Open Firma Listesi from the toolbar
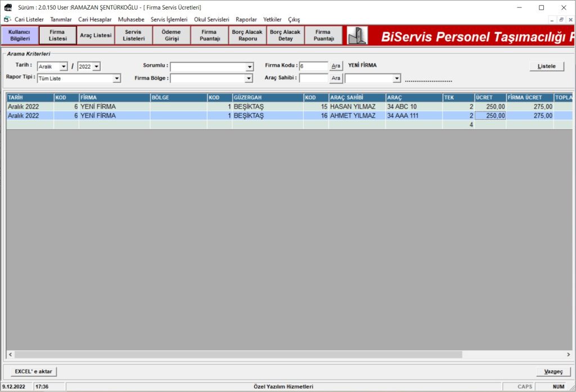The width and height of the screenshot is (576, 392). [57, 35]
